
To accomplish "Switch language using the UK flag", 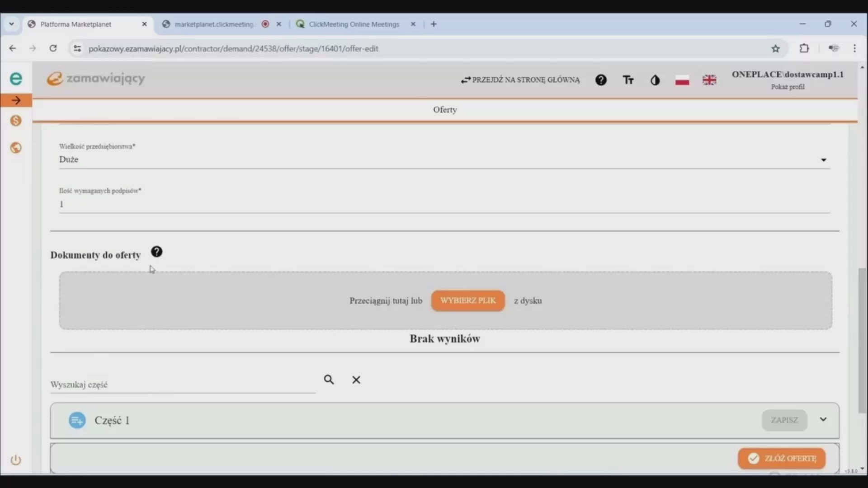I will (709, 80).
